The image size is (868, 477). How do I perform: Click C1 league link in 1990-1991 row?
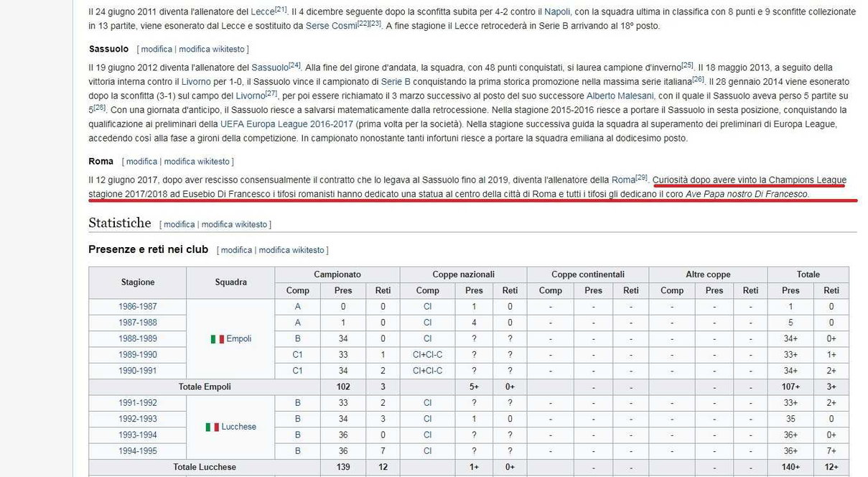click(298, 371)
